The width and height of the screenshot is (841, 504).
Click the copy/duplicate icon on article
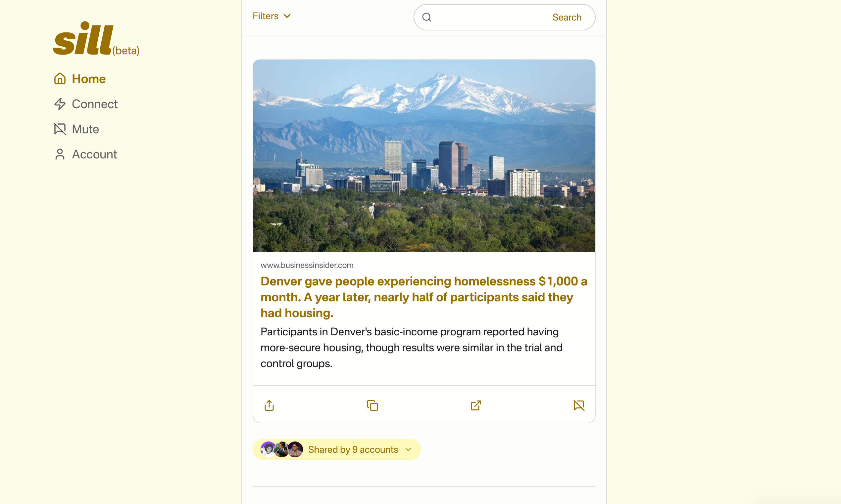(x=372, y=405)
